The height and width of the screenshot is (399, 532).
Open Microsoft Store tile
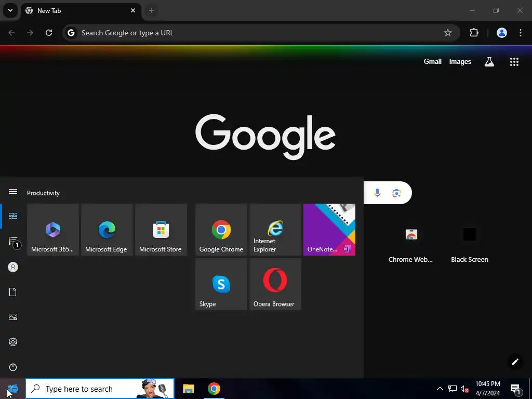(161, 230)
